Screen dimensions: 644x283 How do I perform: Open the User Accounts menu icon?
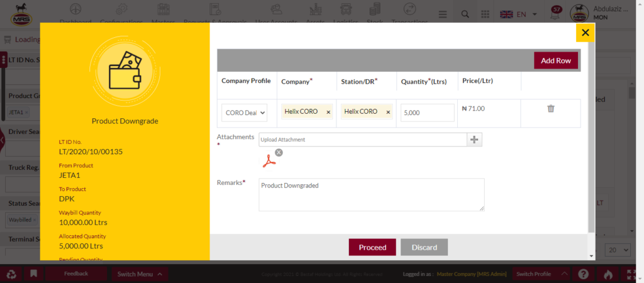tap(276, 10)
